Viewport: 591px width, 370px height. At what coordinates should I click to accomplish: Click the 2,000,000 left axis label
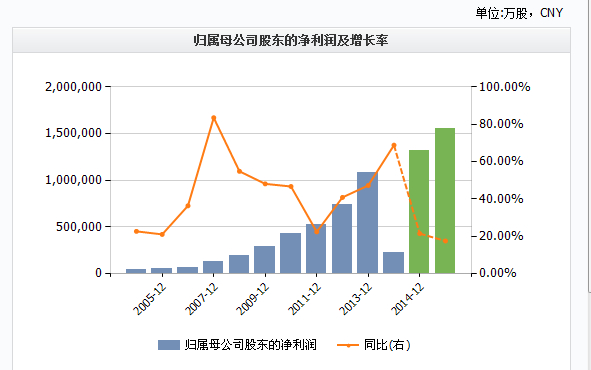pos(73,87)
